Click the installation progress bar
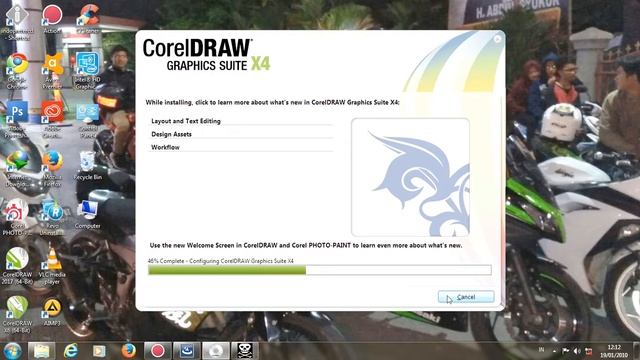This screenshot has height=360, width=640. click(x=320, y=270)
